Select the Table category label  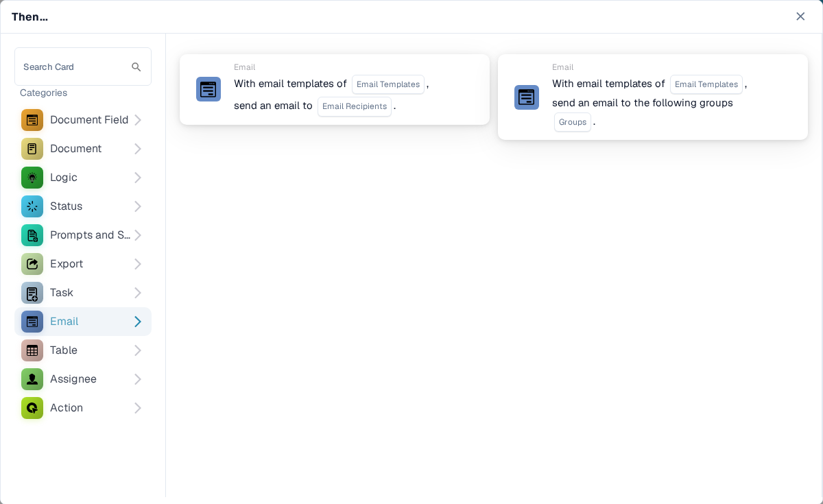tap(64, 350)
